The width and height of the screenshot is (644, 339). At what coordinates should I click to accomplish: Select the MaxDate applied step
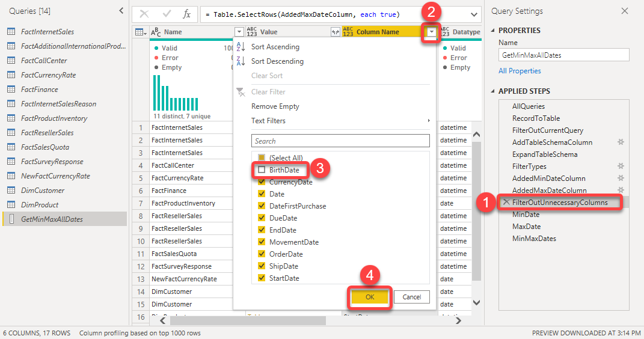click(x=527, y=226)
